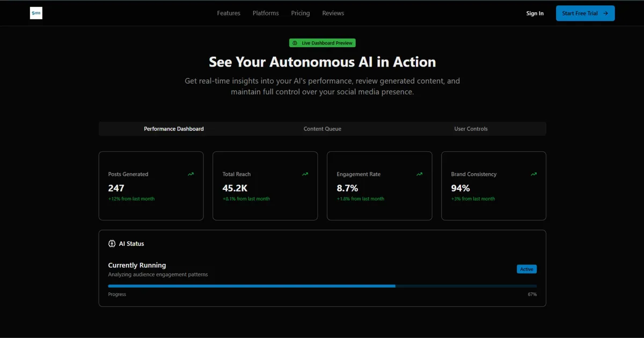Click the site logo in the header

[36, 13]
